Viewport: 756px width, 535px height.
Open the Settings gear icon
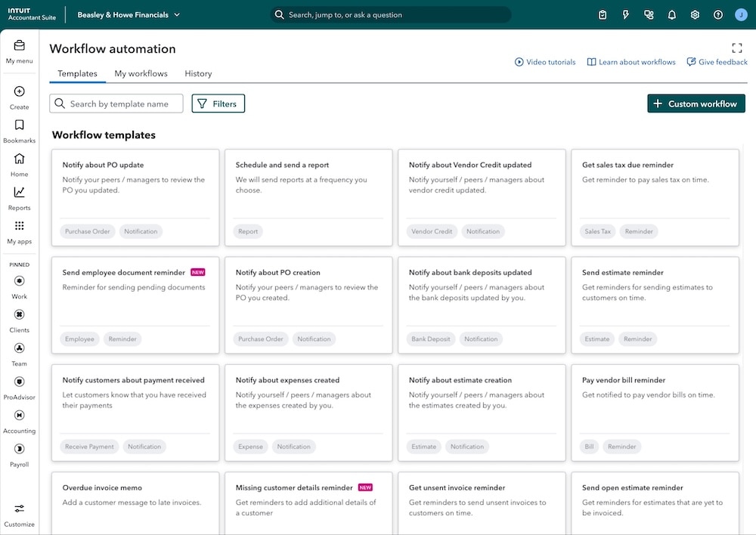pyautogui.click(x=695, y=14)
